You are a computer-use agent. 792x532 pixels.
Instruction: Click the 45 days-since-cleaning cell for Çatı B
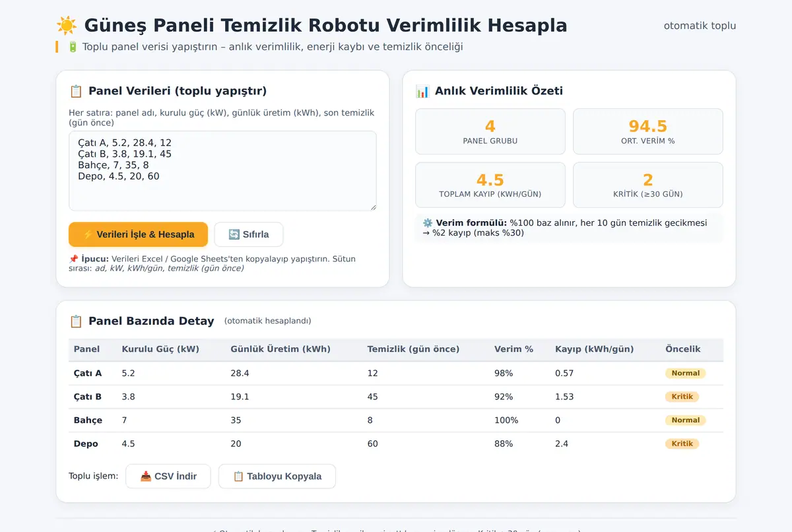point(373,397)
